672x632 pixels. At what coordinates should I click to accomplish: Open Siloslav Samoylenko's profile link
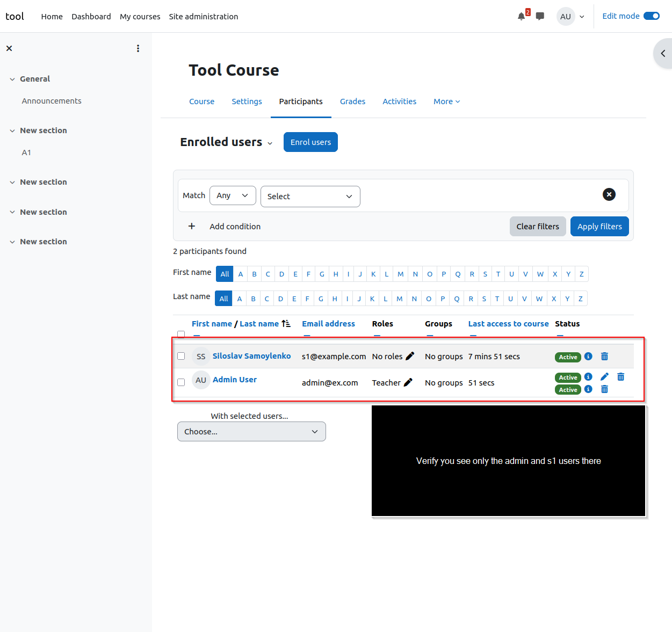tap(251, 356)
